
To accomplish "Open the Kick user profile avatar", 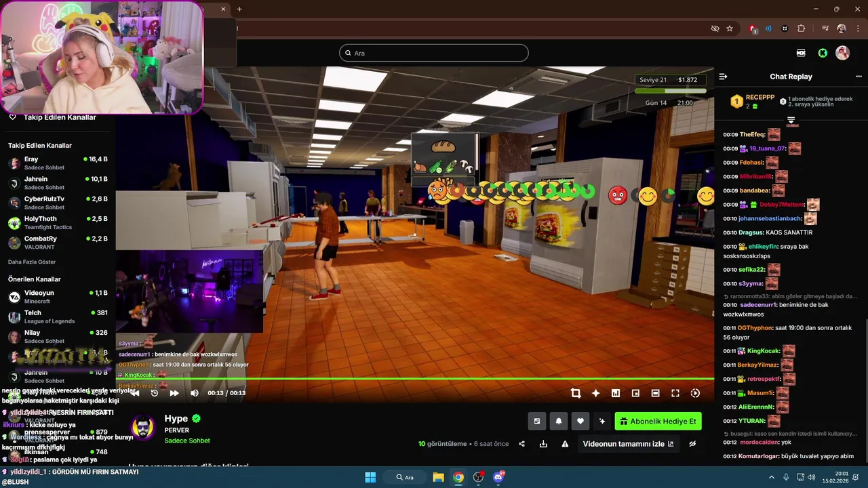I will pos(843,53).
